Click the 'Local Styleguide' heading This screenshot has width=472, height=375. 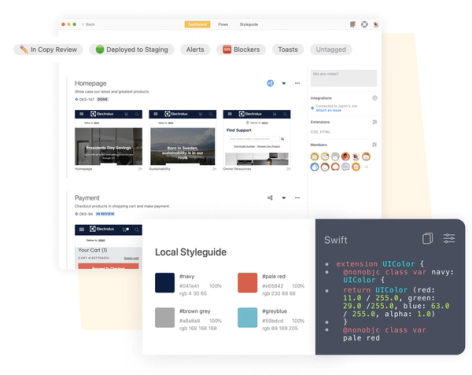click(191, 252)
